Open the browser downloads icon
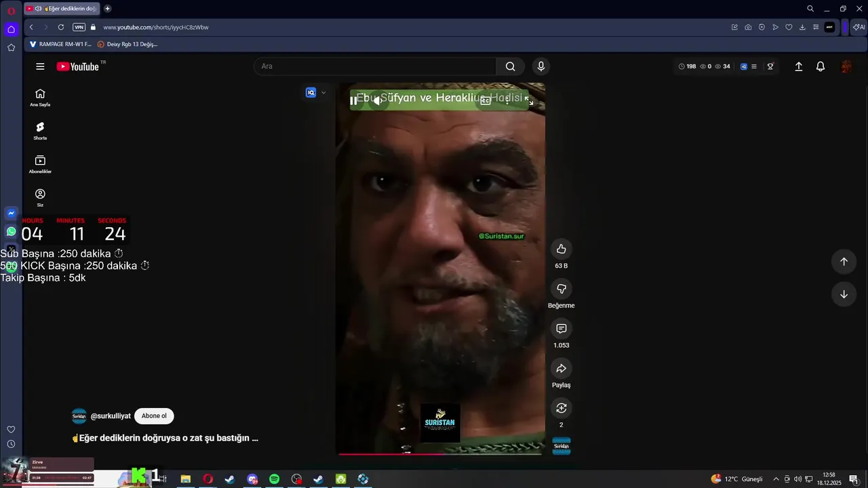The width and height of the screenshot is (868, 488). pyautogui.click(x=802, y=27)
